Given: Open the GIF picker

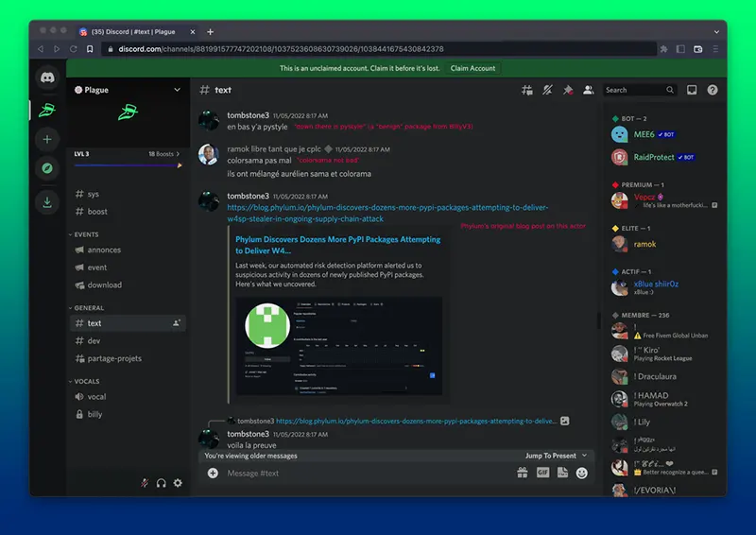Looking at the screenshot, I should click(x=542, y=473).
